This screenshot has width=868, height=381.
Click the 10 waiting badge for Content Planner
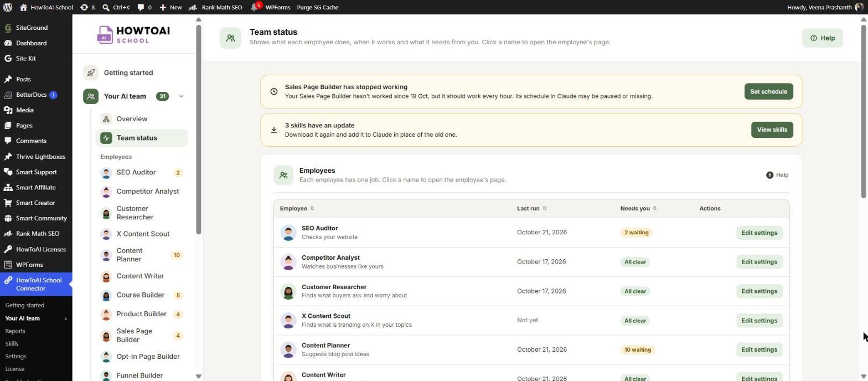(x=637, y=350)
